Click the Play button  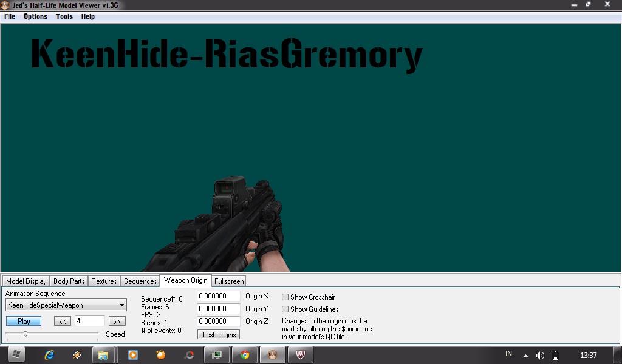[24, 321]
